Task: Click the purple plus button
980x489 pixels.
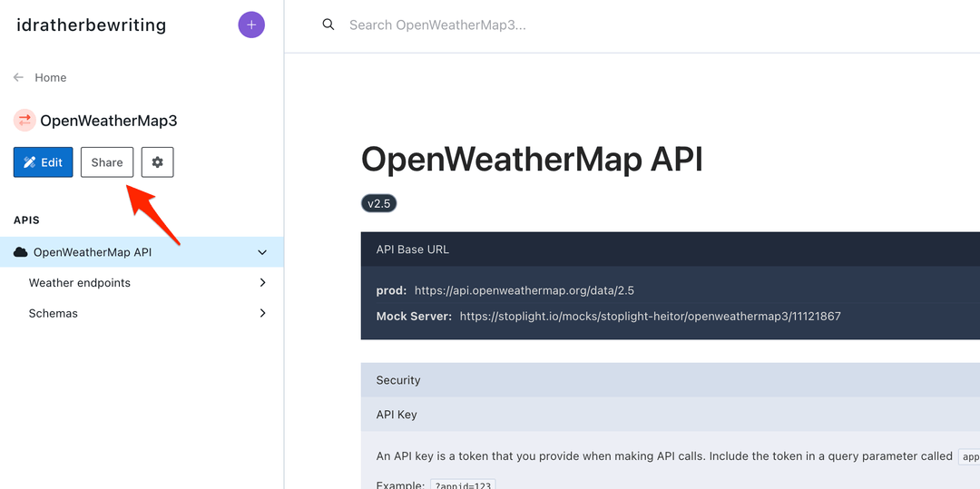Action: (x=251, y=25)
